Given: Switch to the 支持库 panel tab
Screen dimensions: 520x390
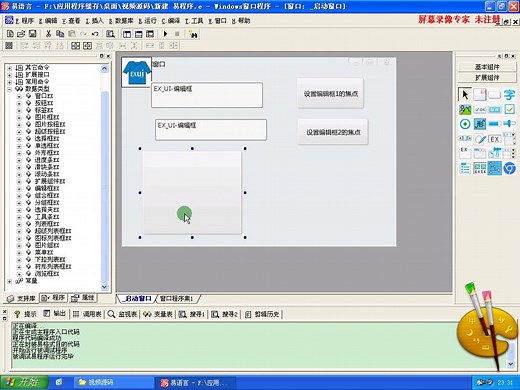Looking at the screenshot, I should click(x=22, y=298).
